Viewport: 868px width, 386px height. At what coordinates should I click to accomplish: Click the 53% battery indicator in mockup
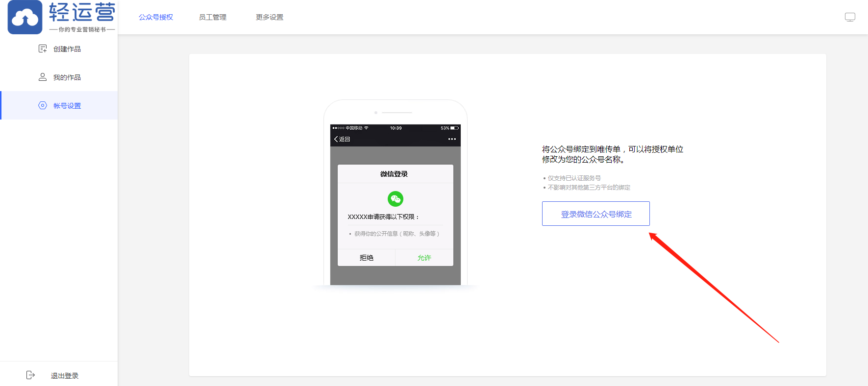[x=449, y=128]
